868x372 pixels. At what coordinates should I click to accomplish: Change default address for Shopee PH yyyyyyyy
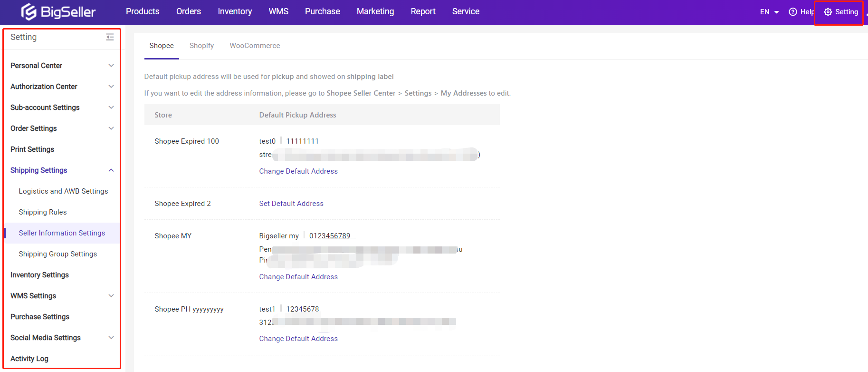(298, 339)
